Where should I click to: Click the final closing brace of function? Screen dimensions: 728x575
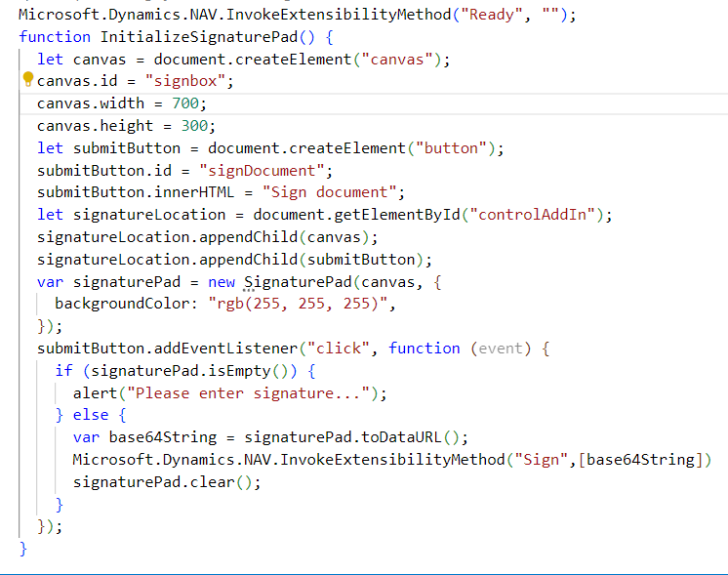[x=23, y=549]
